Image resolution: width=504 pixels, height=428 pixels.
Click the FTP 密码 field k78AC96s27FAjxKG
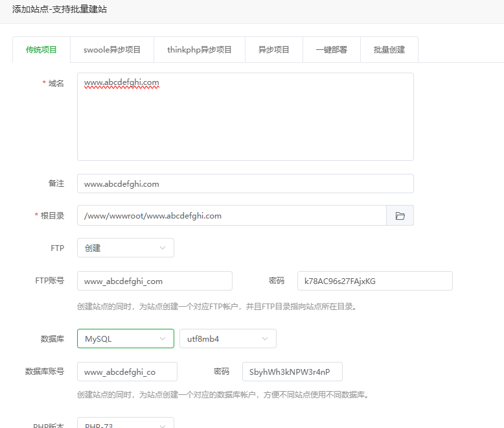(x=375, y=281)
